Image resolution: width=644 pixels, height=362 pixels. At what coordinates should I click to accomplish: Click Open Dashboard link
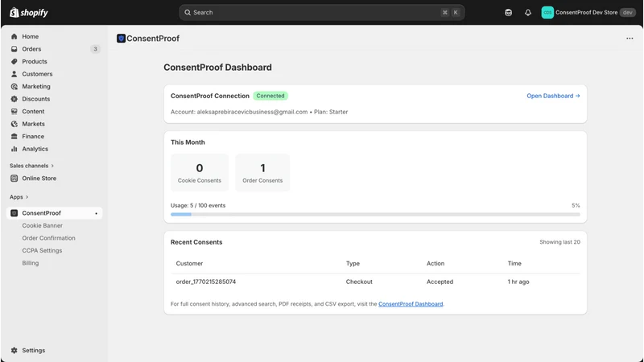553,96
